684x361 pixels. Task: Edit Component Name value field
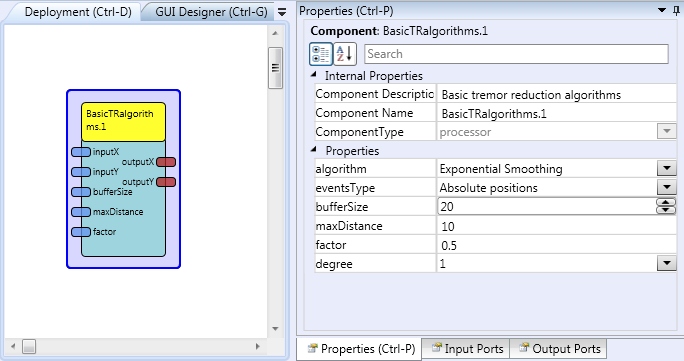[x=556, y=113]
